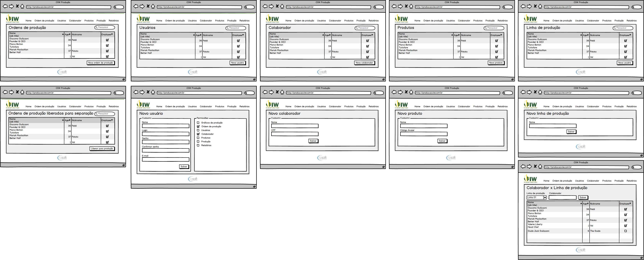Select Colaborador menu in Colaborador window
Screen dimensions: 644x260
point(335,21)
